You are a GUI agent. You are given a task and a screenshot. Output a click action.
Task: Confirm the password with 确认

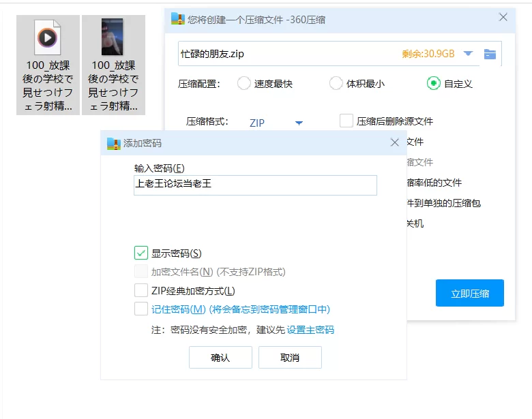tap(220, 357)
